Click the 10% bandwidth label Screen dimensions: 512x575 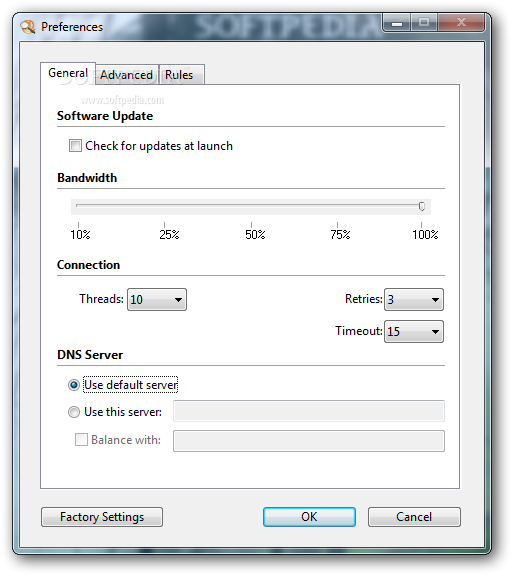click(x=80, y=235)
